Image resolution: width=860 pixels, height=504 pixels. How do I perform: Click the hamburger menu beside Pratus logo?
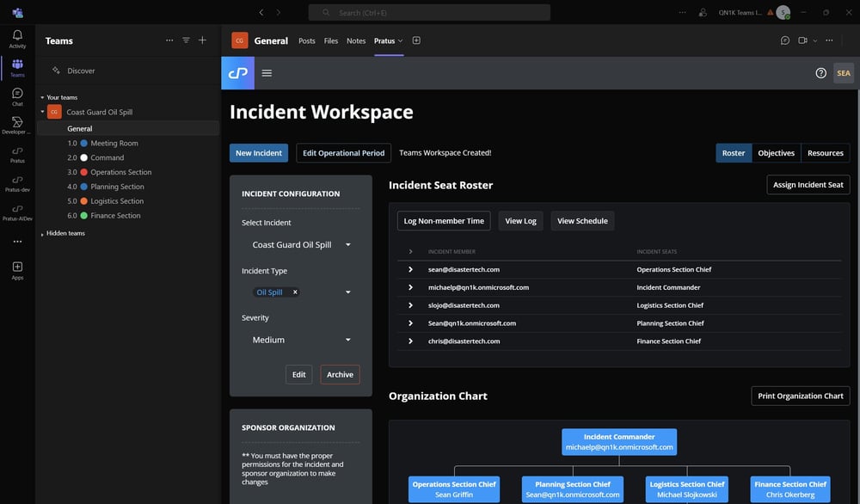pos(267,73)
